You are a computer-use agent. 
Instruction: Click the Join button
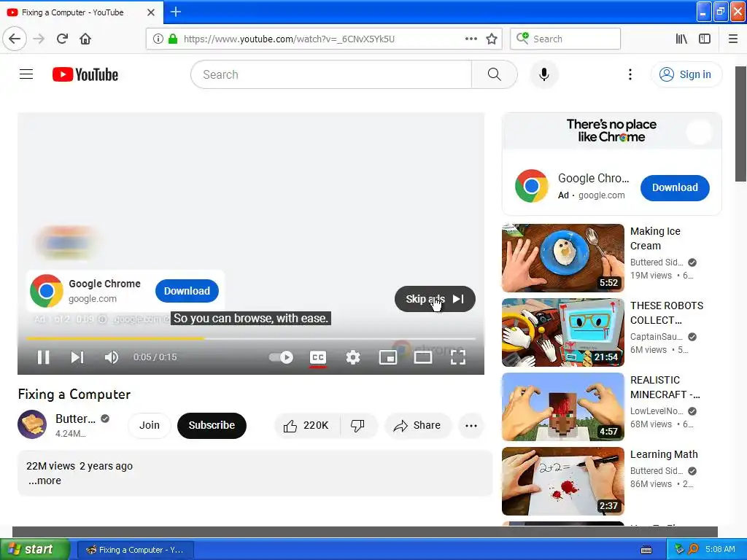(149, 425)
